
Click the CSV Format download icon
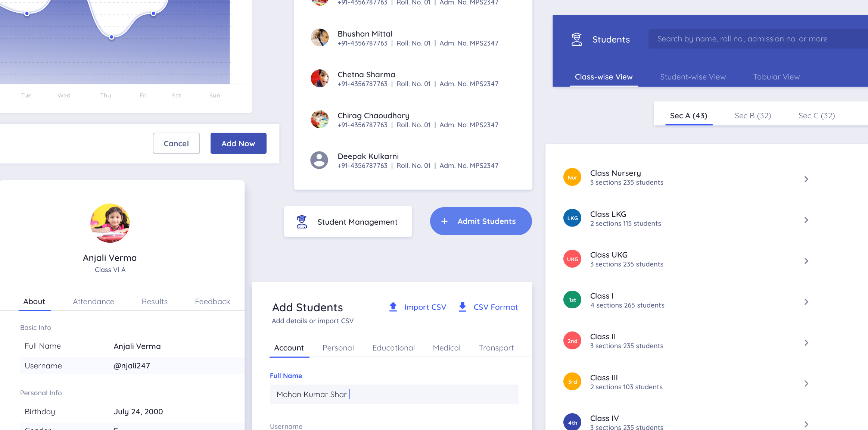462,307
